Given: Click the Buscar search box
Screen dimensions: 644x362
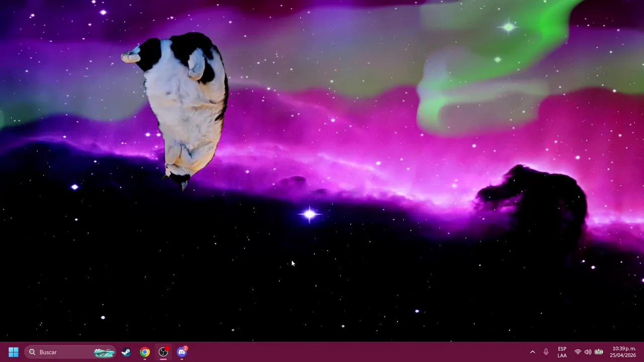Looking at the screenshot, I should coord(70,352).
